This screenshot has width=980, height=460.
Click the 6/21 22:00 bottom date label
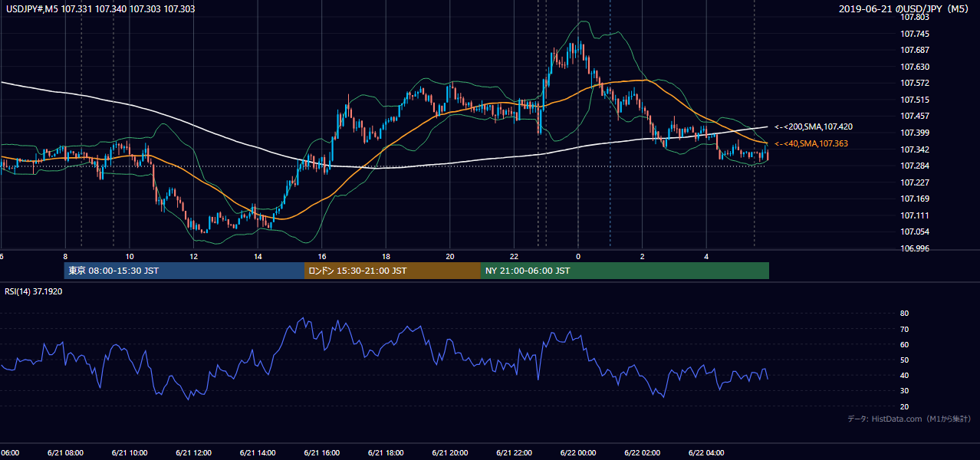click(x=513, y=453)
